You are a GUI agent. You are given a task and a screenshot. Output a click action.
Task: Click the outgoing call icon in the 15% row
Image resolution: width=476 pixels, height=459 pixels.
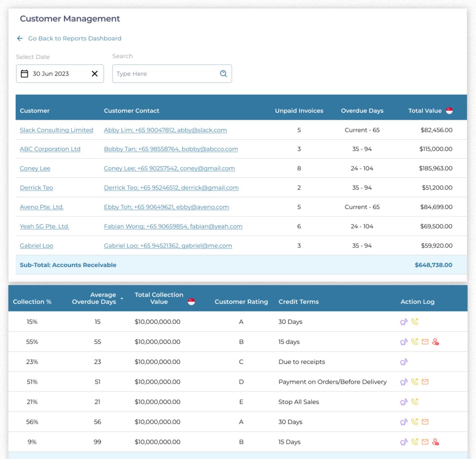tap(415, 321)
